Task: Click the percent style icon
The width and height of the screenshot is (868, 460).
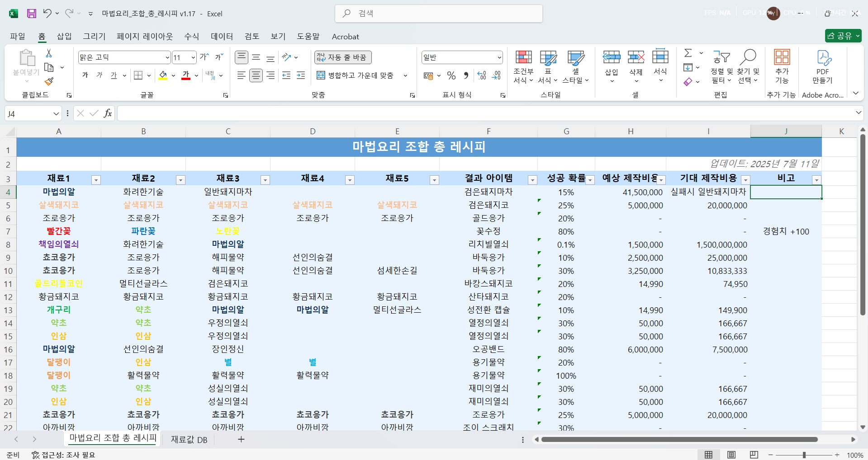Action: pyautogui.click(x=451, y=75)
